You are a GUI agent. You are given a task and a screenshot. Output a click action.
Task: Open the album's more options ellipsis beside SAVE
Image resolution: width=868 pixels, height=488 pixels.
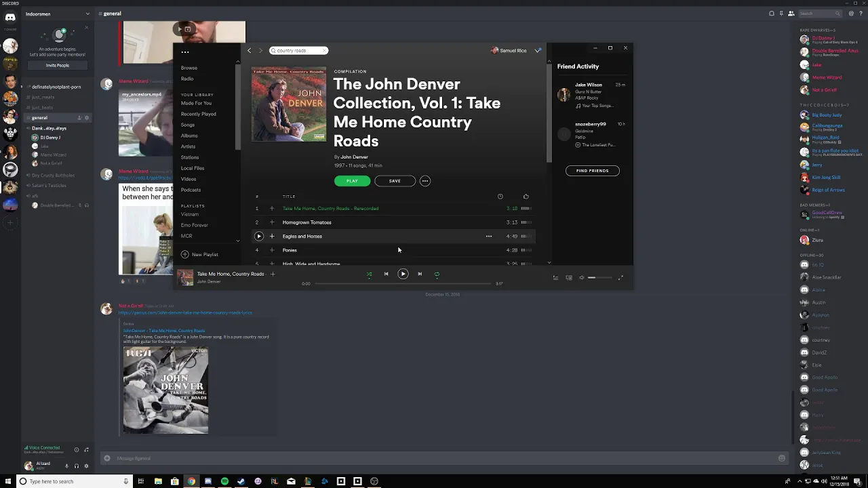pos(425,181)
